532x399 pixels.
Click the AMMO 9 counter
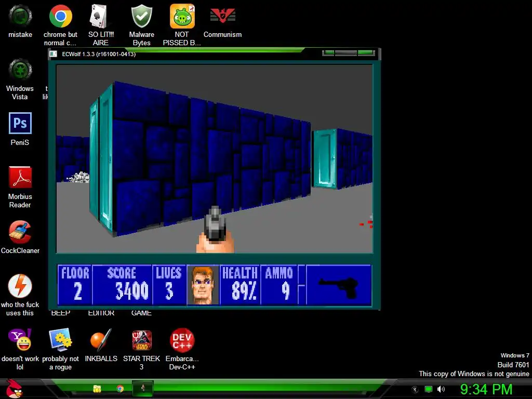click(x=279, y=285)
